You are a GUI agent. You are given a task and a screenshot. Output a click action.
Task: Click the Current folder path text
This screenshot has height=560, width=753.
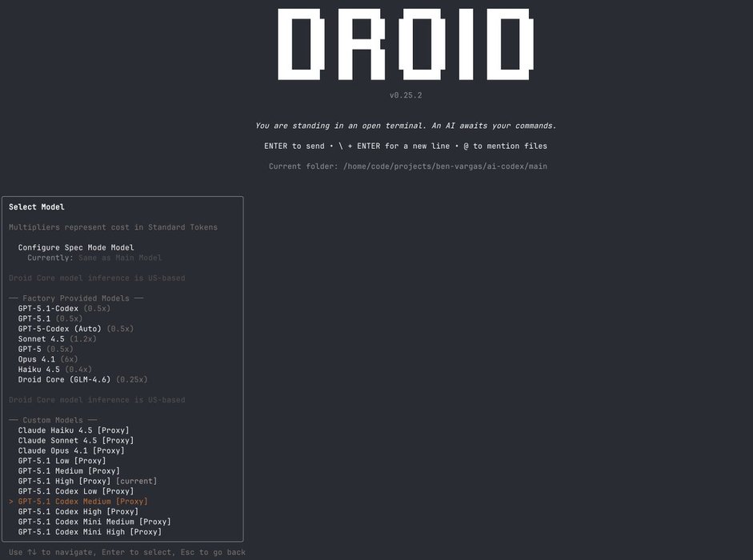pos(408,166)
